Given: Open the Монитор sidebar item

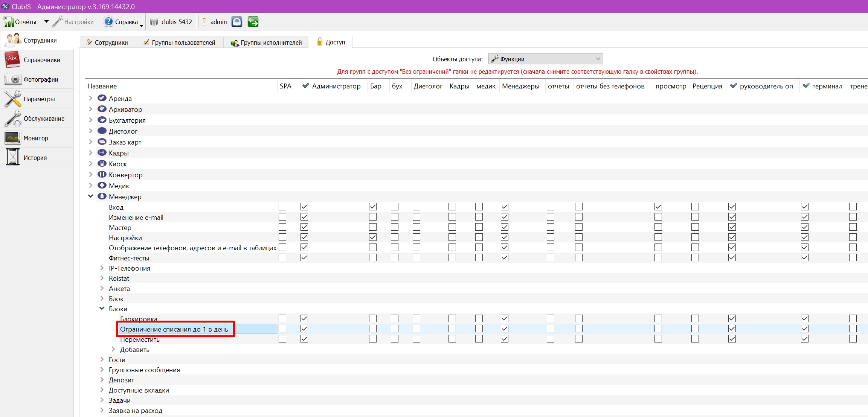Looking at the screenshot, I should point(37,138).
